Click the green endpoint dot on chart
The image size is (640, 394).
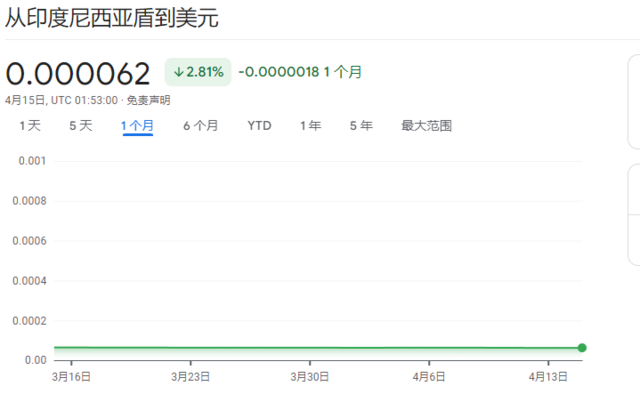point(582,348)
